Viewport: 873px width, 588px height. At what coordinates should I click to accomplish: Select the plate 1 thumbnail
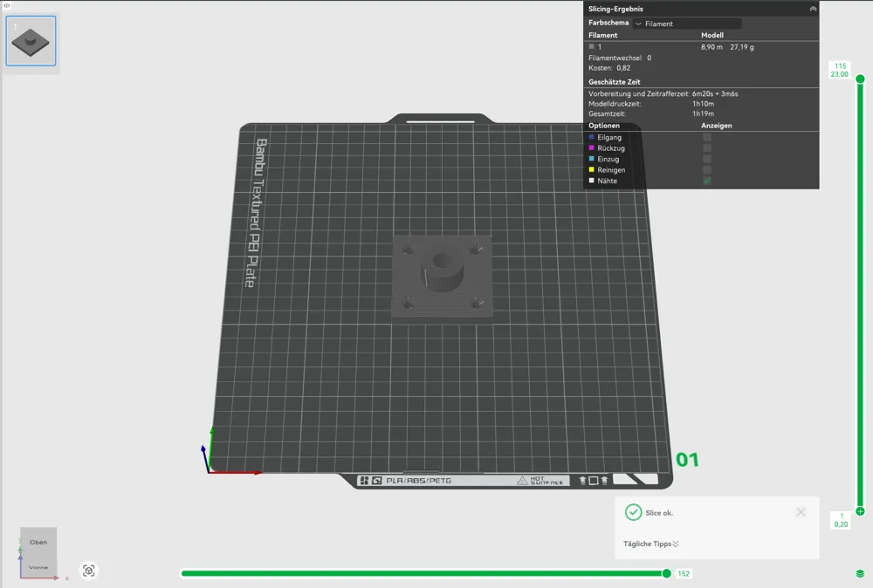[x=31, y=41]
